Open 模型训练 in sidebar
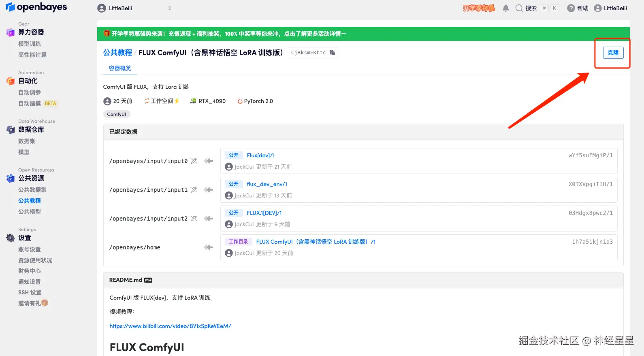This screenshot has height=356, width=644. point(30,44)
